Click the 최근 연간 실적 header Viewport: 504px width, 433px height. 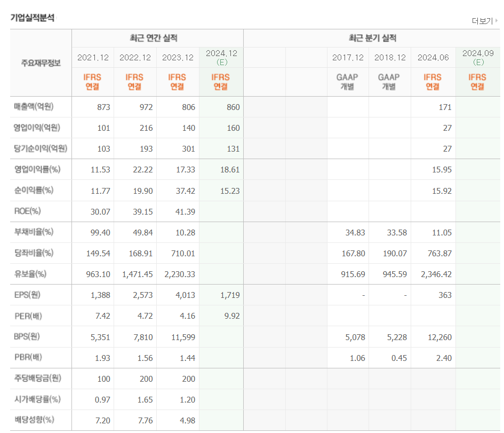click(x=154, y=38)
